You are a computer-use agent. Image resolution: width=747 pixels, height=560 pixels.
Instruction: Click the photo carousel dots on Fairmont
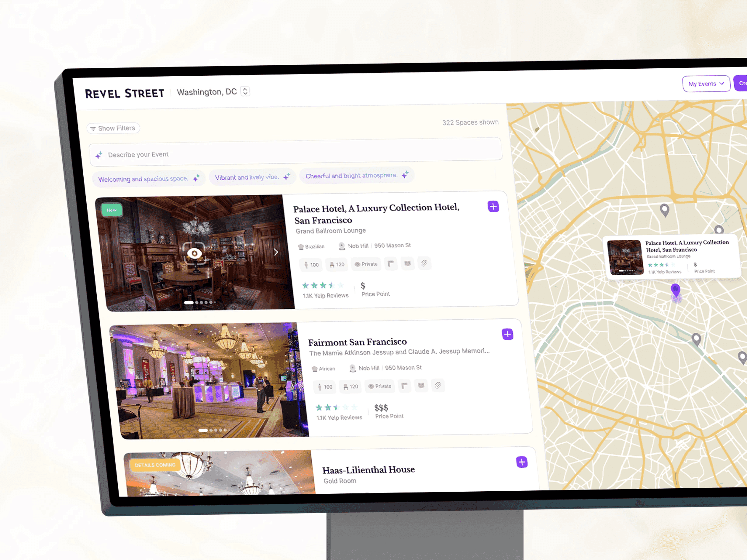coord(214,430)
